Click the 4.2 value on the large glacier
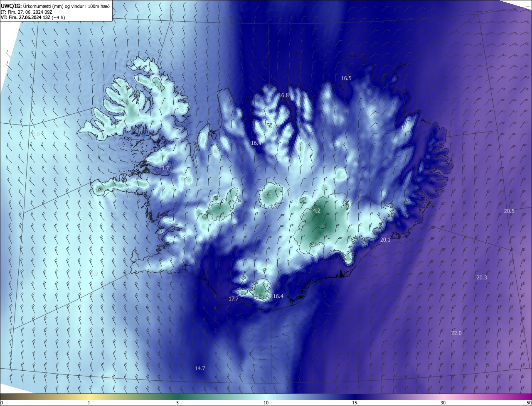 (317, 211)
